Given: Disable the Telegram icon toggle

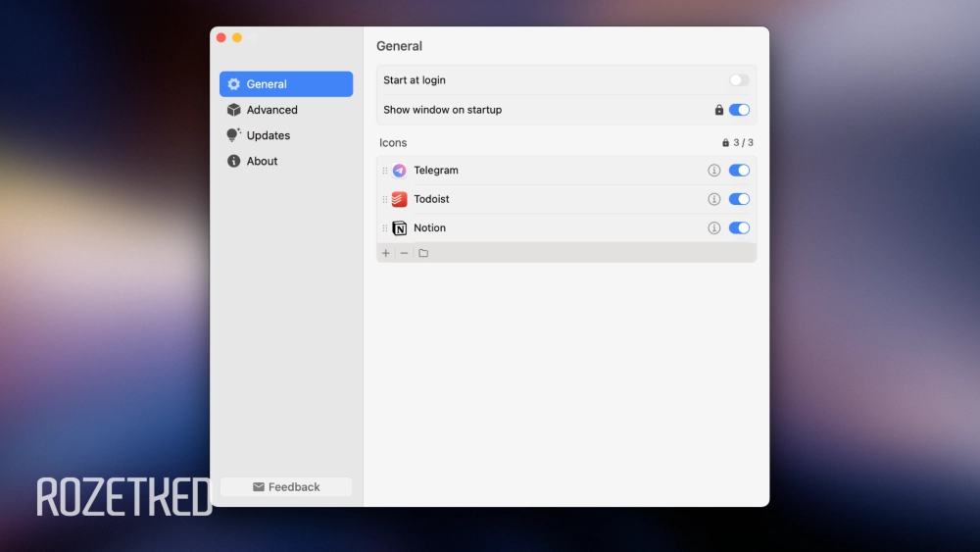Looking at the screenshot, I should [x=739, y=171].
